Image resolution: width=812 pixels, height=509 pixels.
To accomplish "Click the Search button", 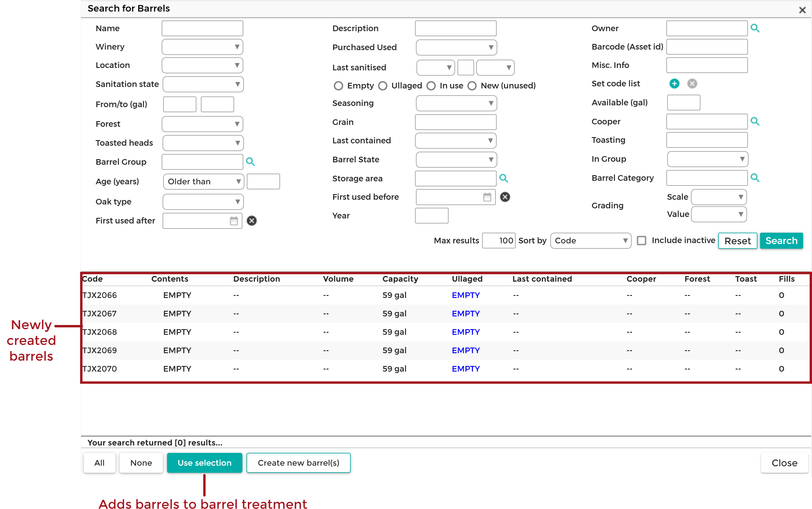I will coord(781,241).
